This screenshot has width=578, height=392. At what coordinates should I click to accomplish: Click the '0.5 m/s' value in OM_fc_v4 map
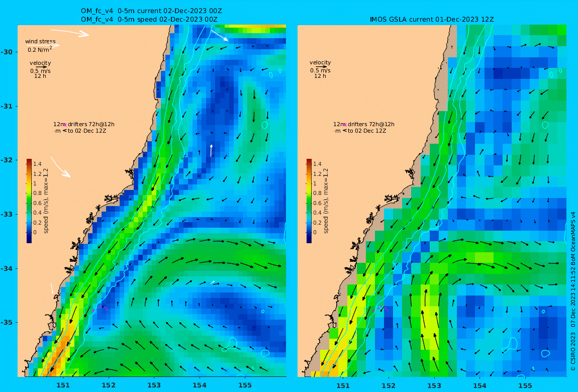coord(40,71)
